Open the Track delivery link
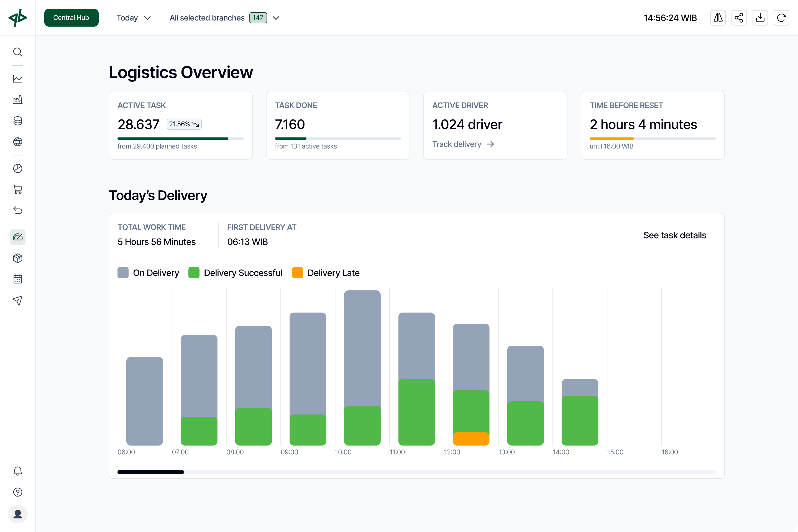Screen dimensions: 798x532 coord(463,144)
